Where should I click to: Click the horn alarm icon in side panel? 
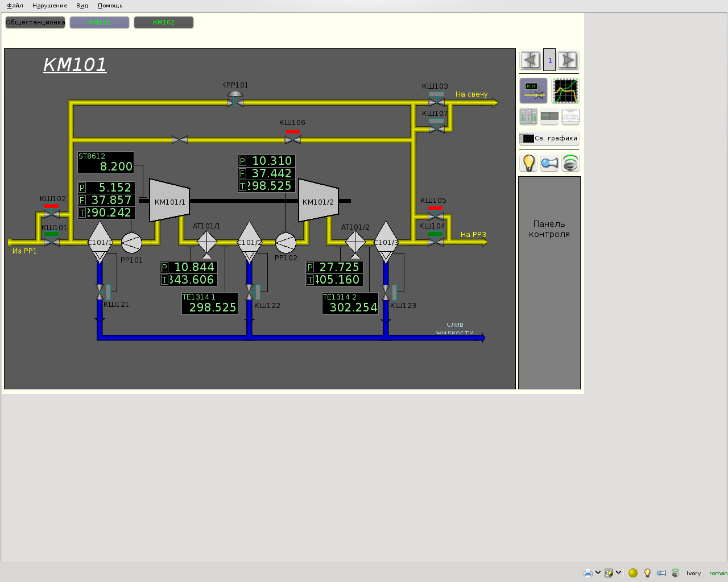click(x=549, y=163)
